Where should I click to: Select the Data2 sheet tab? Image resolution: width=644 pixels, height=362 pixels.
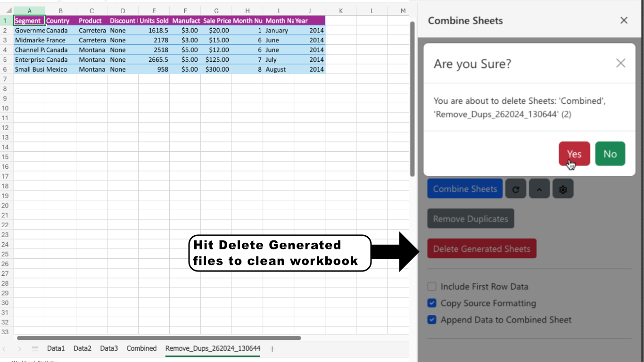(82, 348)
